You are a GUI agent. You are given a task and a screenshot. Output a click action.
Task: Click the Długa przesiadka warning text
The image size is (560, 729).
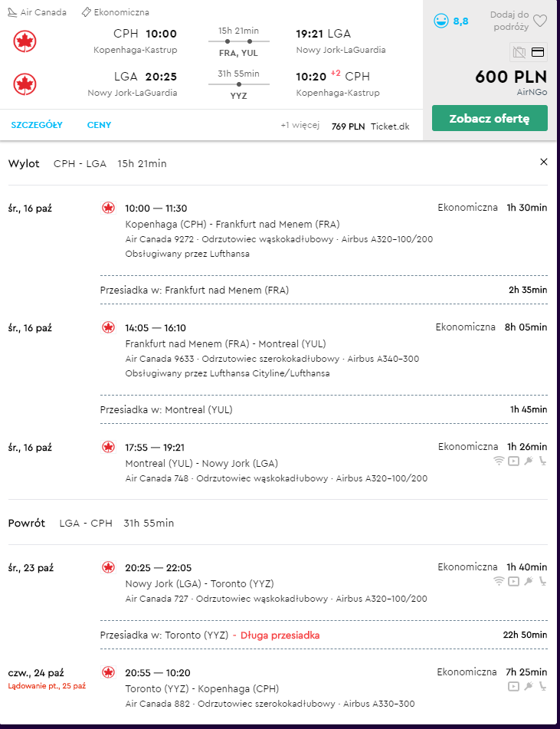click(280, 635)
